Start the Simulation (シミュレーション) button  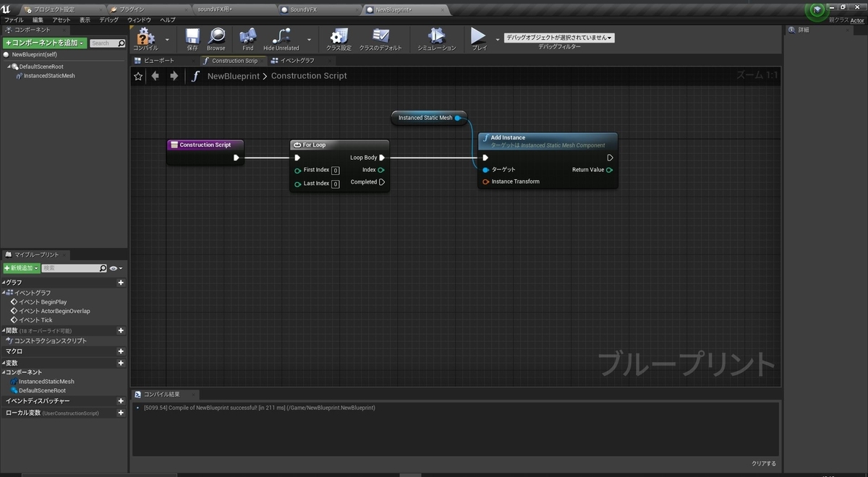pos(437,38)
